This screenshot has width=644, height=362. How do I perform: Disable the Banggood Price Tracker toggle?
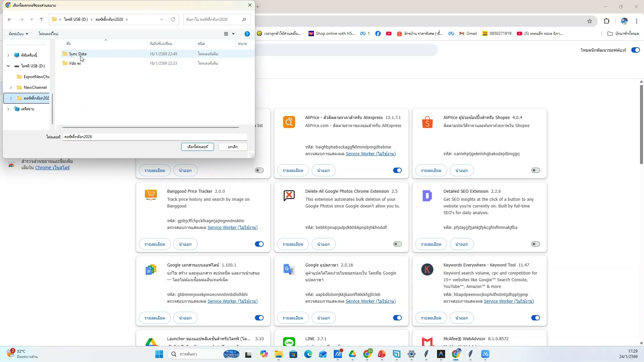(x=259, y=244)
